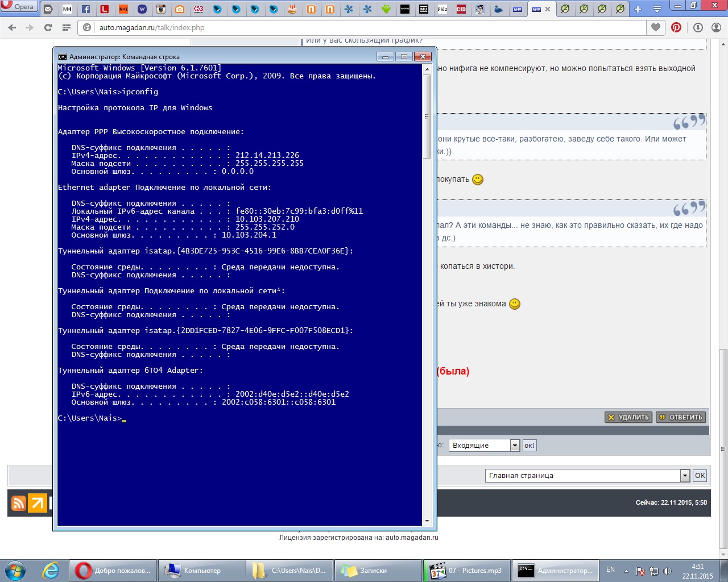Expand the Входящие folder dropdown
The height and width of the screenshot is (582, 728).
(x=515, y=446)
